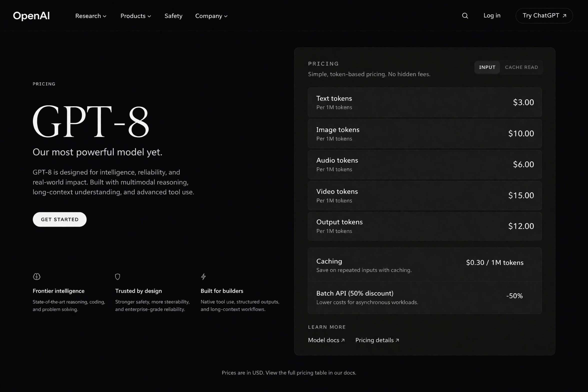Screen dimensions: 588x392
Task: Switch pricing view to CACHE READ
Action: tap(521, 67)
